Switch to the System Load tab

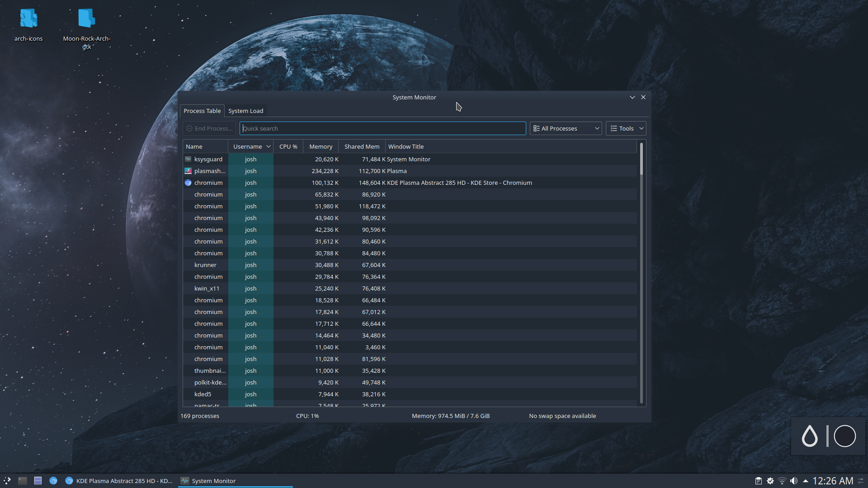click(245, 111)
